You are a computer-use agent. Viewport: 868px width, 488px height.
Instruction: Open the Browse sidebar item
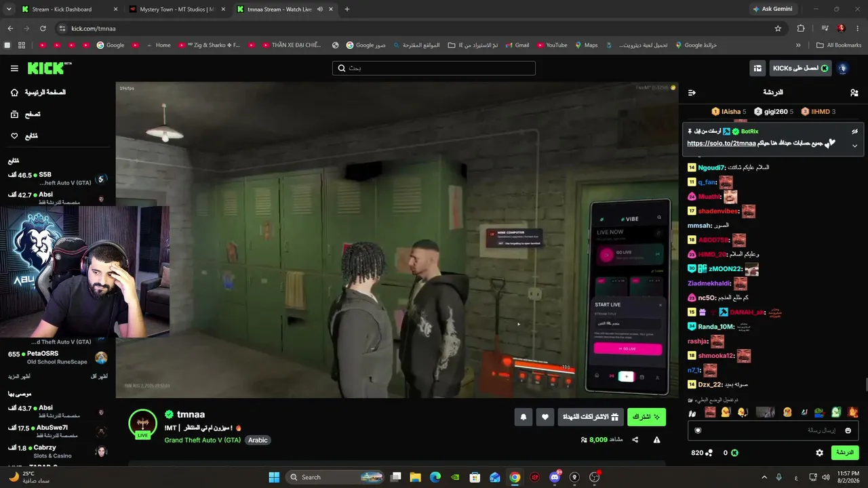pyautogui.click(x=25, y=115)
